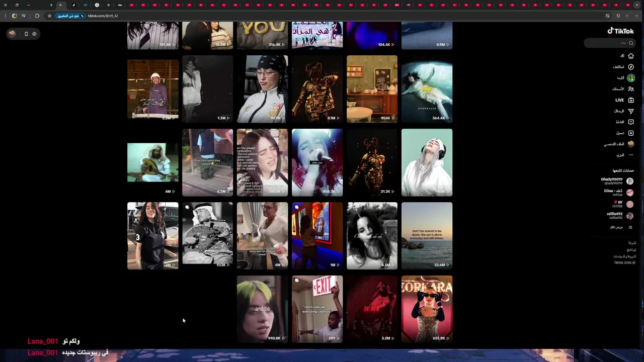
Task: Open the video with 8.9M views
Action: click(x=427, y=35)
